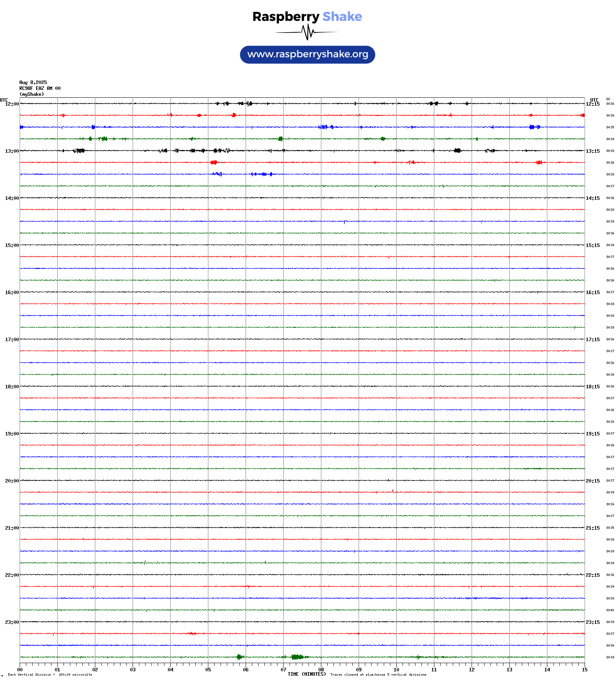Select the 'Each Vertical Division = 200.00 microvolts' note

[50, 675]
